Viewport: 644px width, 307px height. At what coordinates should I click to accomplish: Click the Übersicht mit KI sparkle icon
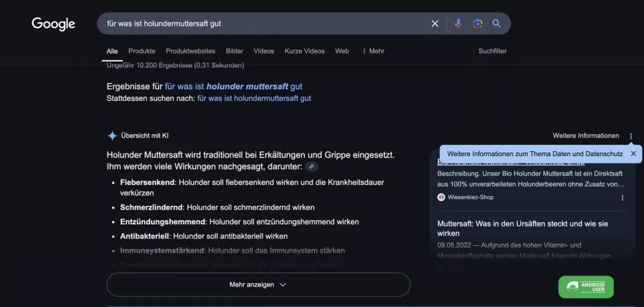pyautogui.click(x=112, y=136)
